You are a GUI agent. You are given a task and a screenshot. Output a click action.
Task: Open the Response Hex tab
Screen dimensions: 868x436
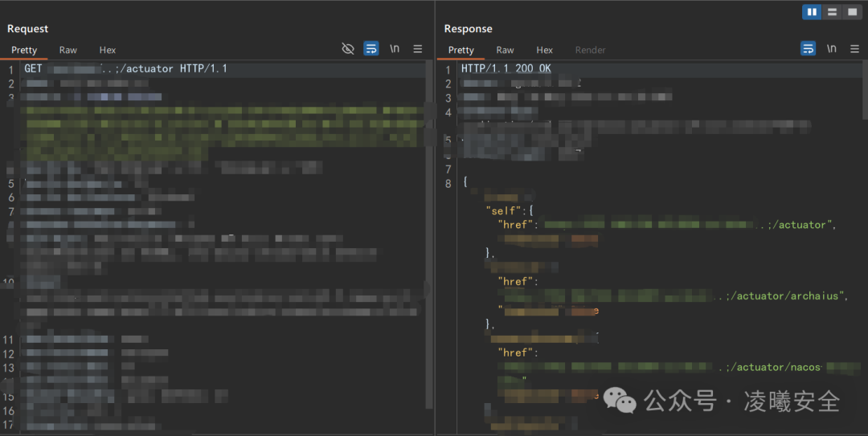[x=544, y=50]
